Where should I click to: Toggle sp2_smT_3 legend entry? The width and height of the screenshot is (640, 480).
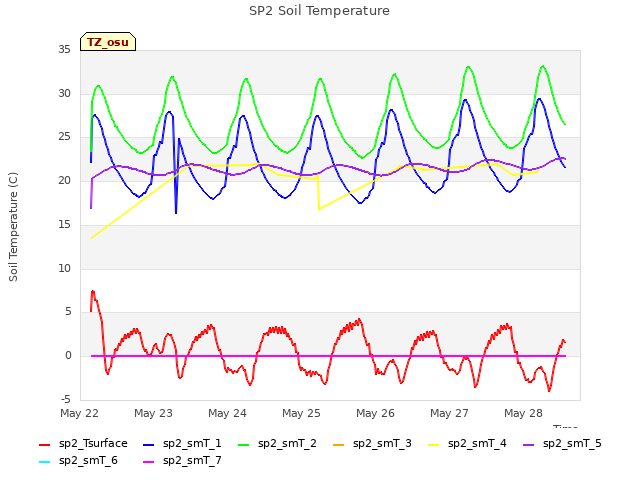tap(373, 443)
